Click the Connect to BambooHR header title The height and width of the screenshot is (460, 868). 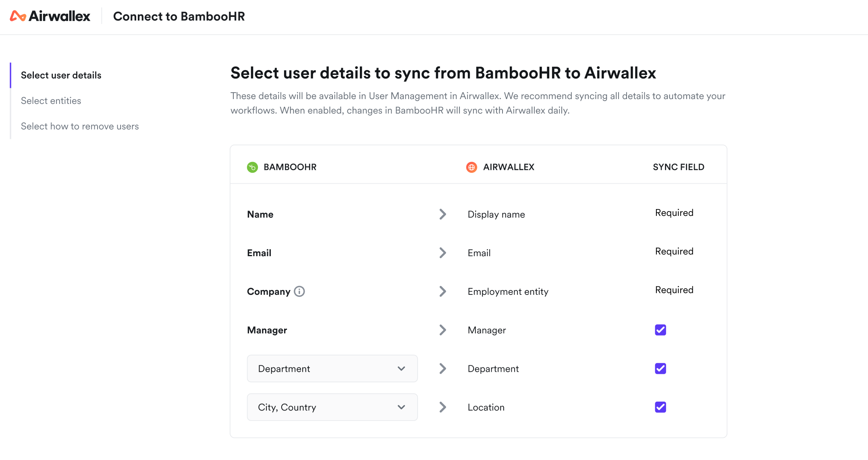179,17
